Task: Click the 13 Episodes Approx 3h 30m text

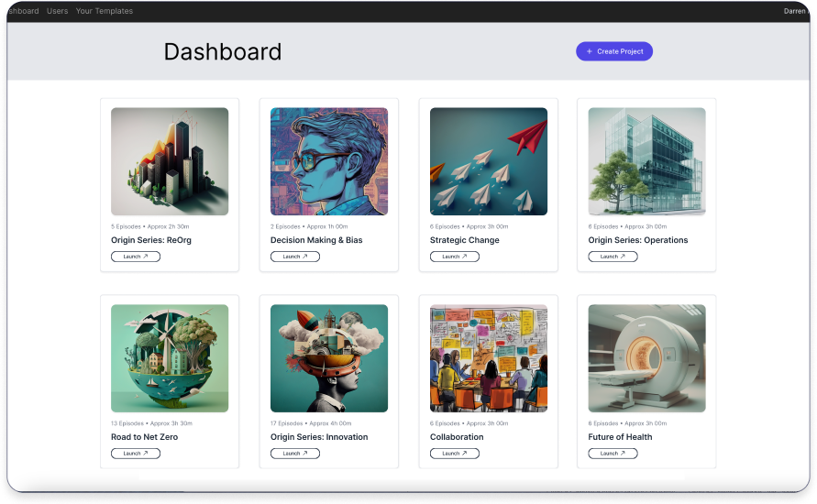Action: 151,423
